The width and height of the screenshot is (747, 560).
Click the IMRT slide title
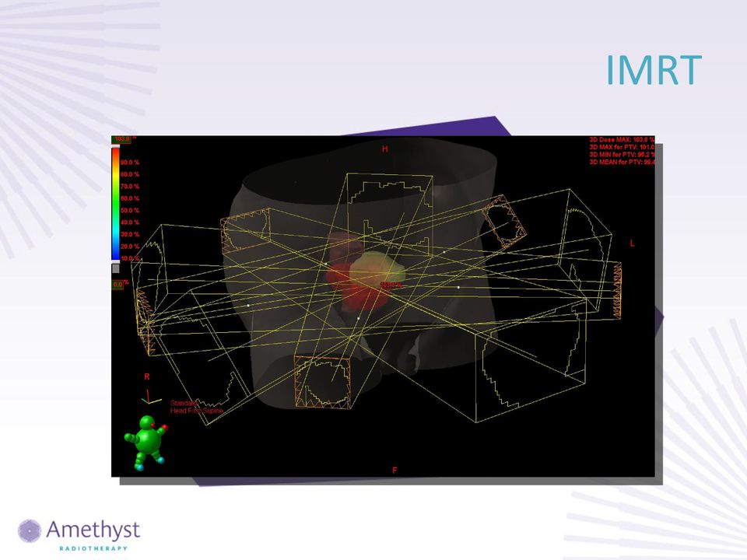point(654,70)
